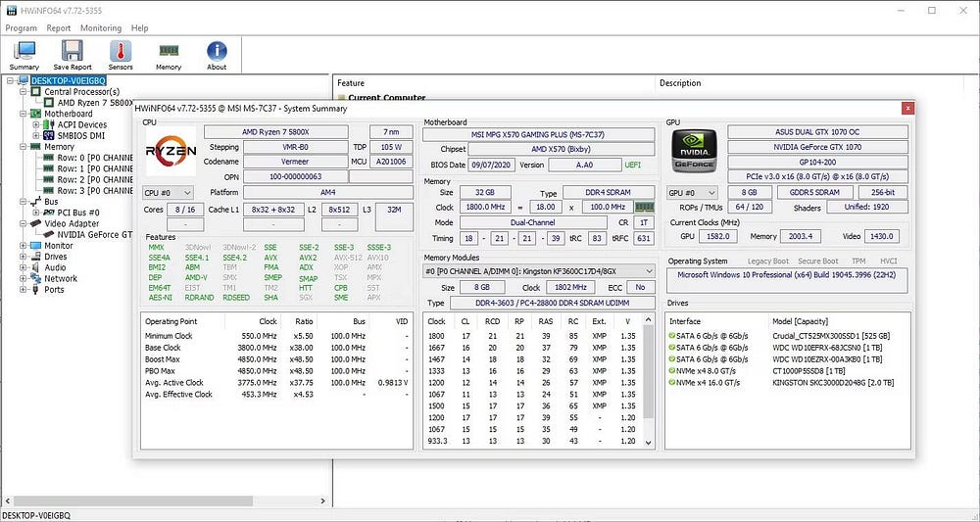Click the Monitor tree icon

pyautogui.click(x=36, y=246)
